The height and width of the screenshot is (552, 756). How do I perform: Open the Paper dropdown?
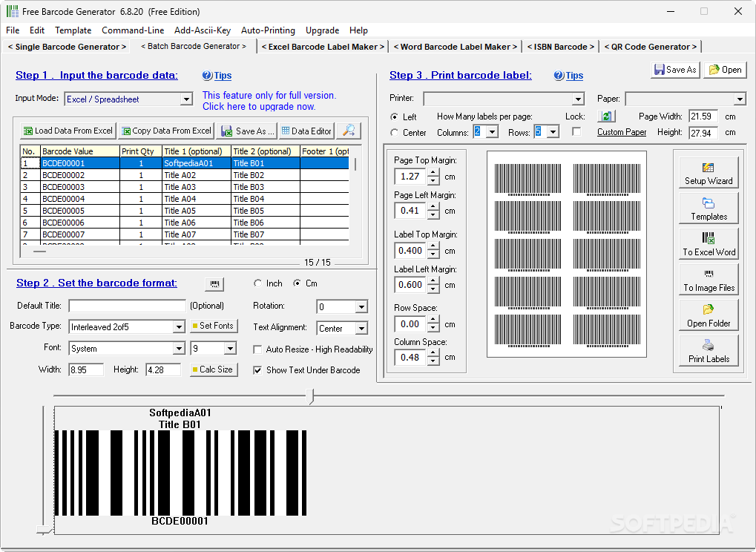(740, 99)
